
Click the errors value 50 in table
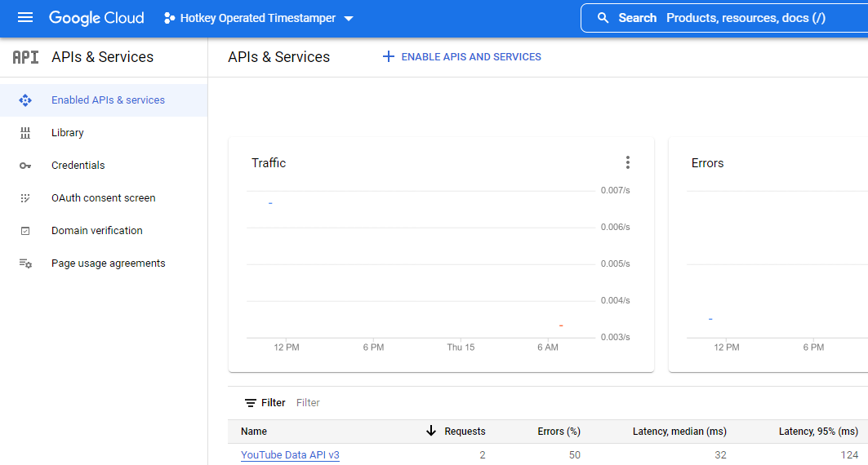tap(575, 455)
